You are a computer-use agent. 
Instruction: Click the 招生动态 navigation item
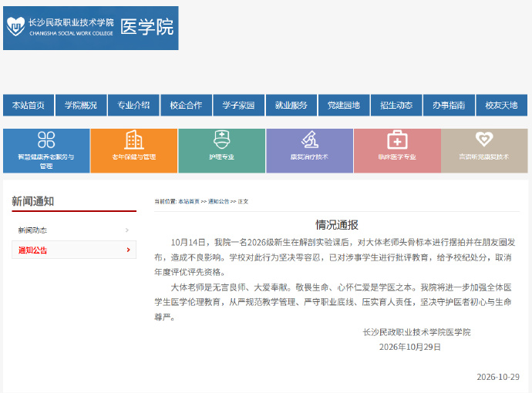coord(396,105)
